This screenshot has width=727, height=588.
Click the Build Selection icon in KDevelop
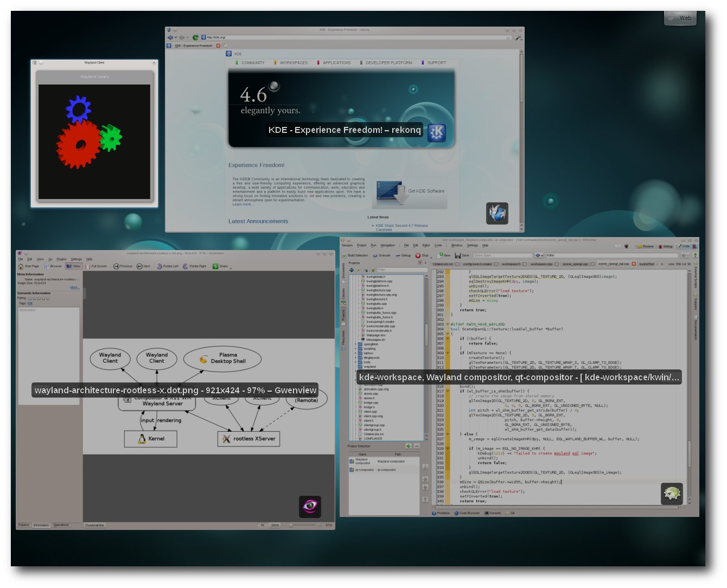tap(345, 255)
